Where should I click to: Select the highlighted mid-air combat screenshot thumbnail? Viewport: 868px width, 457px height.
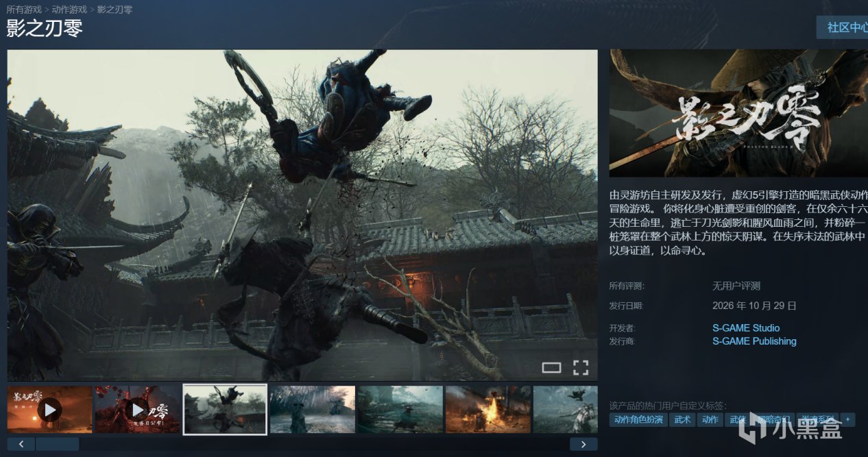coord(225,409)
